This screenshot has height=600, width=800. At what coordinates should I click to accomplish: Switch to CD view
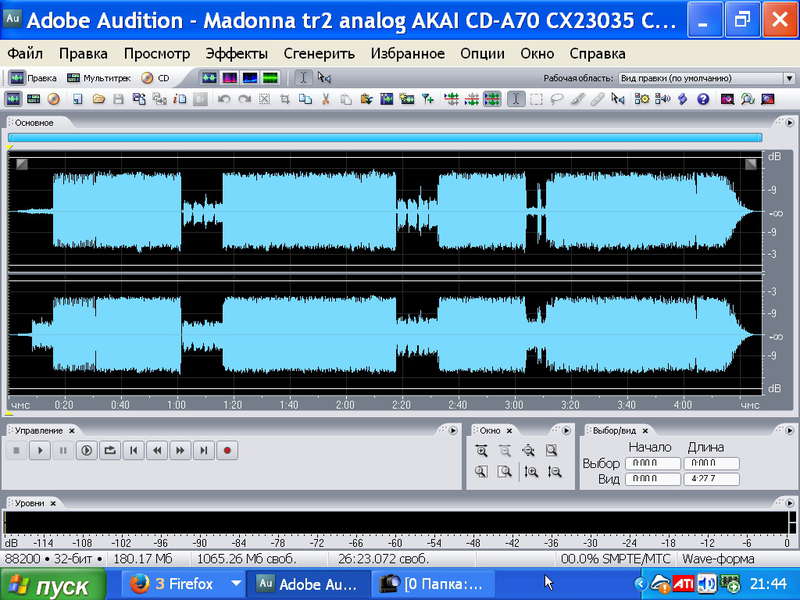[156, 78]
